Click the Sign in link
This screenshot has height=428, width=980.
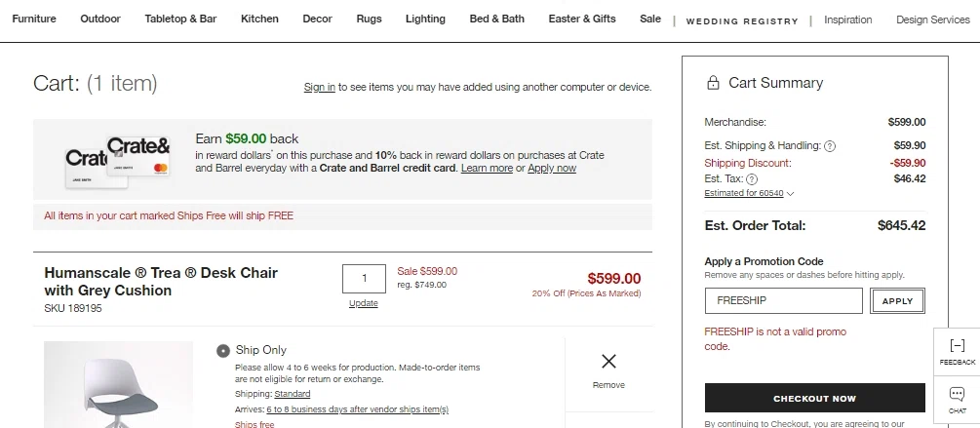319,87
